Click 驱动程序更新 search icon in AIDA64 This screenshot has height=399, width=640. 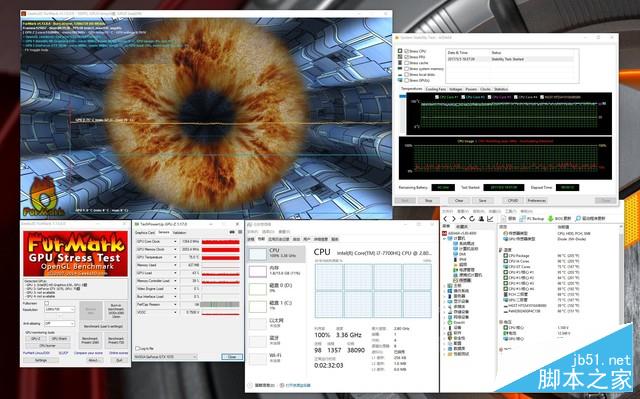point(578,219)
